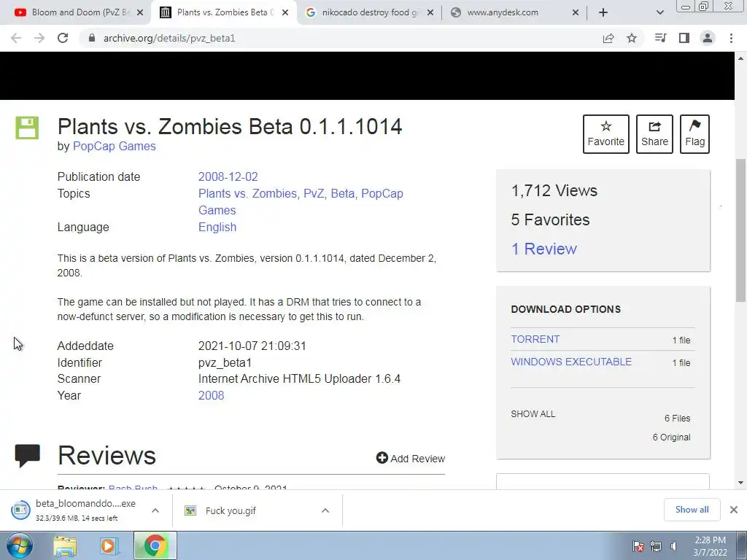Open the PvZ topic link
This screenshot has width=747, height=560.
(314, 193)
